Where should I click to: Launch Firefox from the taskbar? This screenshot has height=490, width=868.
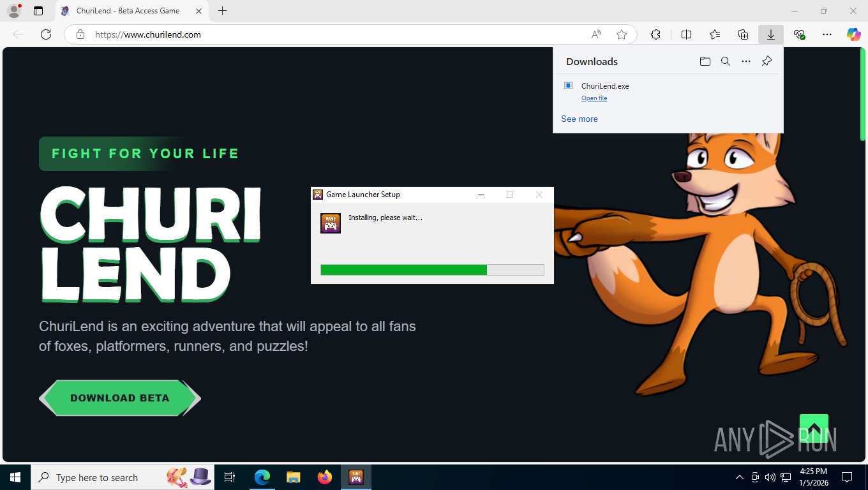pyautogui.click(x=325, y=477)
